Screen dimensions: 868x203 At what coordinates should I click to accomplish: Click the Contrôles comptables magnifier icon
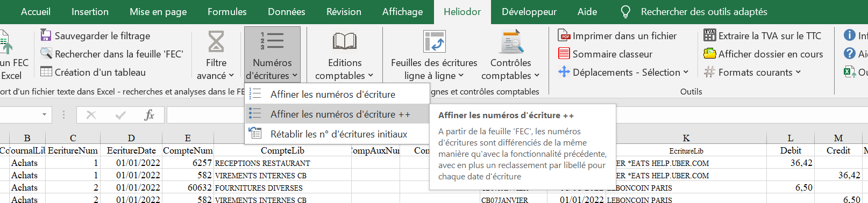tap(510, 42)
